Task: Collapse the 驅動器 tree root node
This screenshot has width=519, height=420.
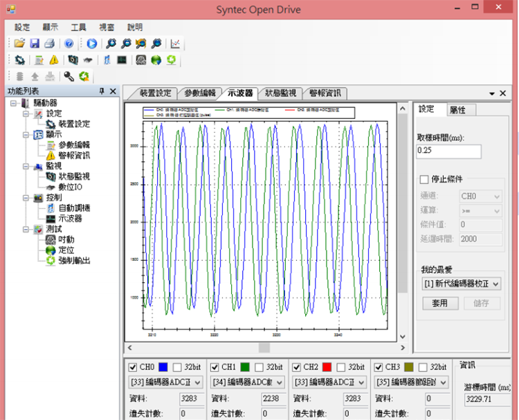Action: pos(13,103)
